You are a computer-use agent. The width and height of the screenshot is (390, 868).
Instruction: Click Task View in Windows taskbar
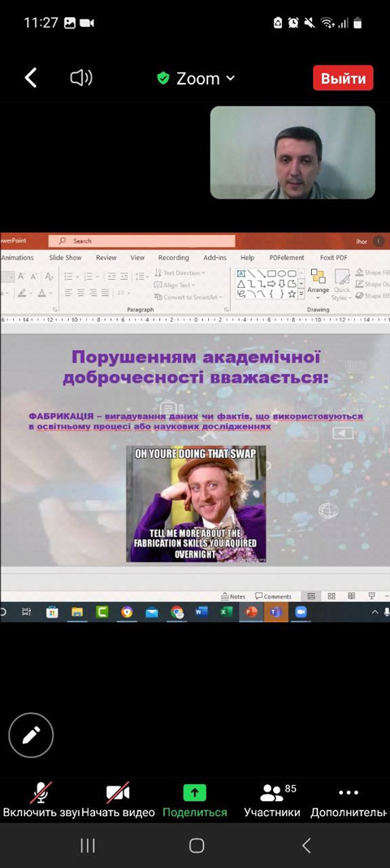point(26,612)
